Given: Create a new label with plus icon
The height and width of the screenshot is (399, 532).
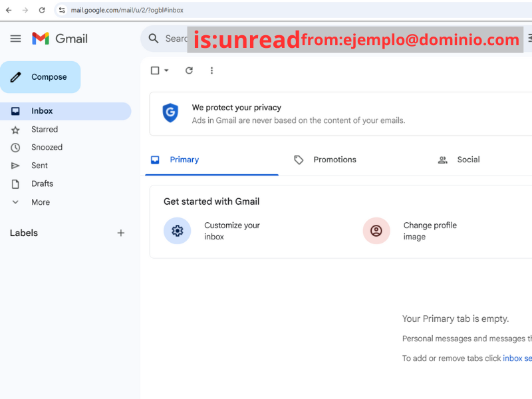Looking at the screenshot, I should (121, 233).
